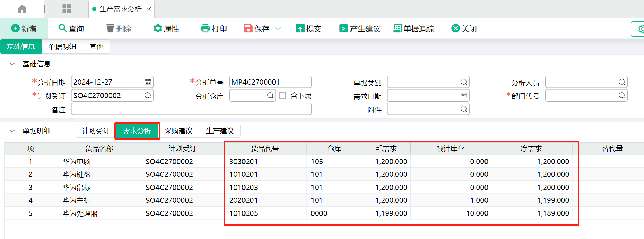Expand the 保存 dropdown arrow
Image resolution: width=644 pixels, height=239 pixels.
278,29
